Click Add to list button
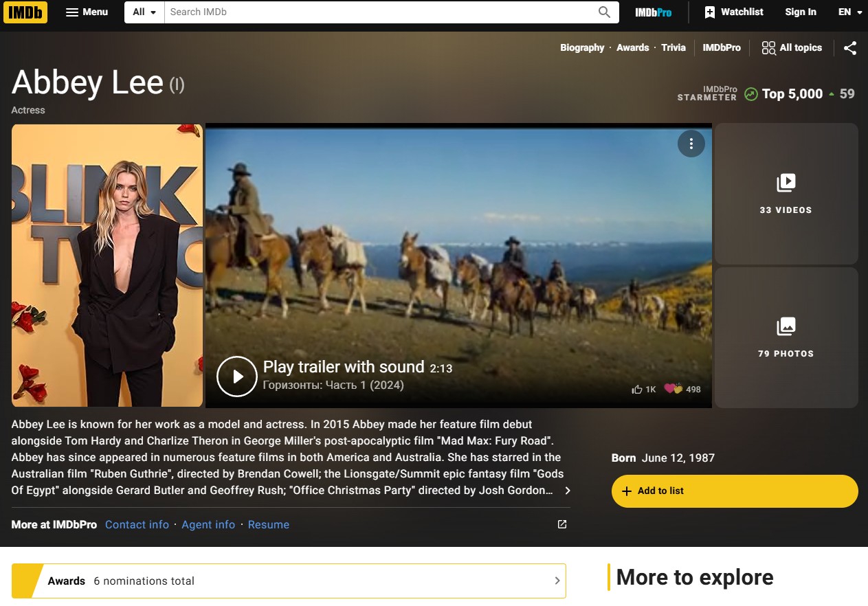The width and height of the screenshot is (868, 606). click(x=735, y=491)
